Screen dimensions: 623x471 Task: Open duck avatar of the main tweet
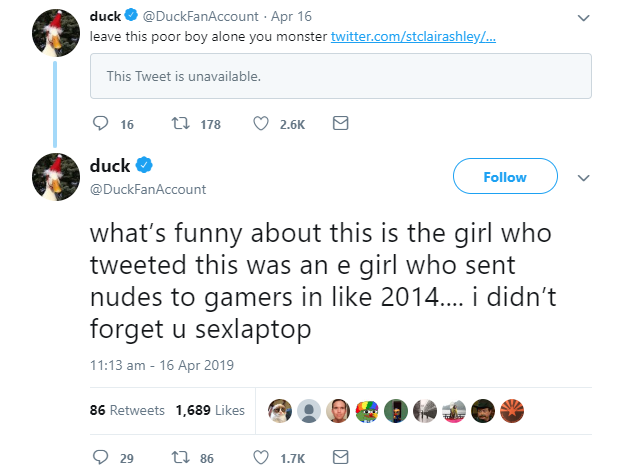tap(56, 177)
